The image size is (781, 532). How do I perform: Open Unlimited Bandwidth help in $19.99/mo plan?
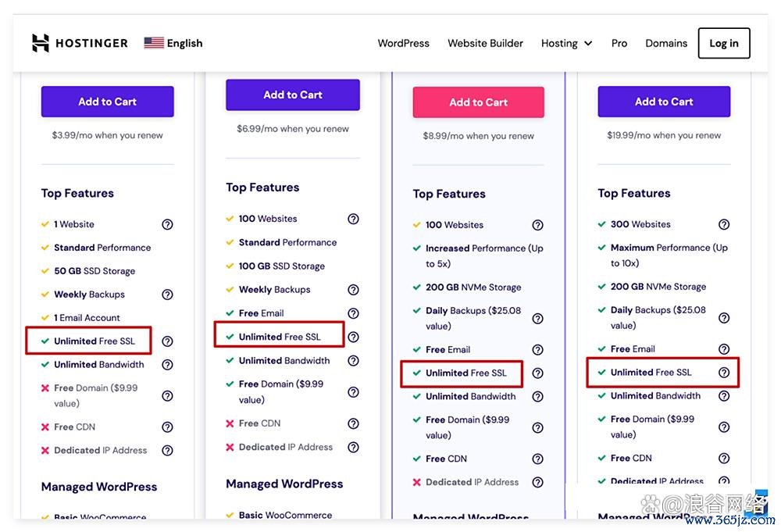coord(724,396)
